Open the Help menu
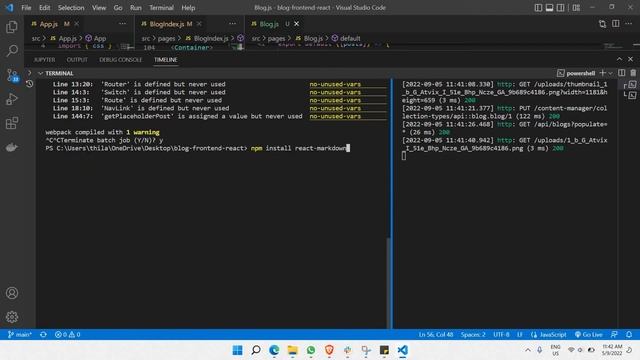Image resolution: width=640 pixels, height=360 pixels. pyautogui.click(x=188, y=8)
